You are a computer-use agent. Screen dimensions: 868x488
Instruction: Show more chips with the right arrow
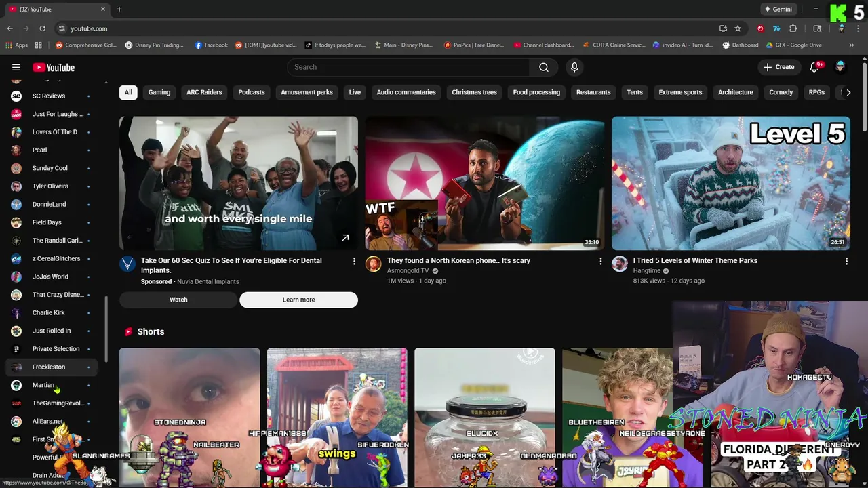(x=848, y=92)
